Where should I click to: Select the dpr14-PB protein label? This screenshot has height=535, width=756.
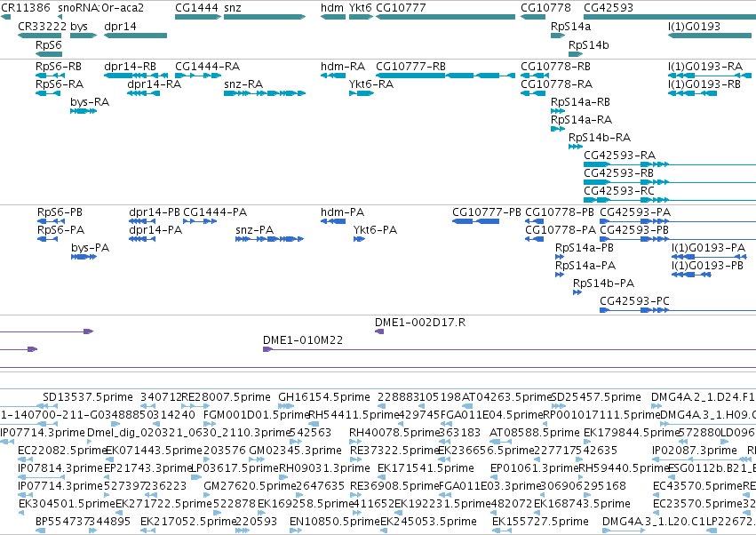click(154, 212)
